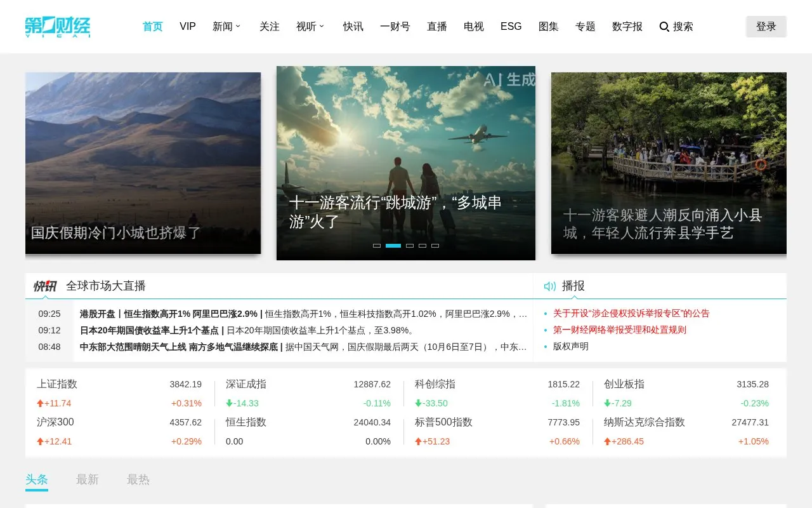Go to 关注 in navigation
The width and height of the screenshot is (812, 508).
point(270,27)
